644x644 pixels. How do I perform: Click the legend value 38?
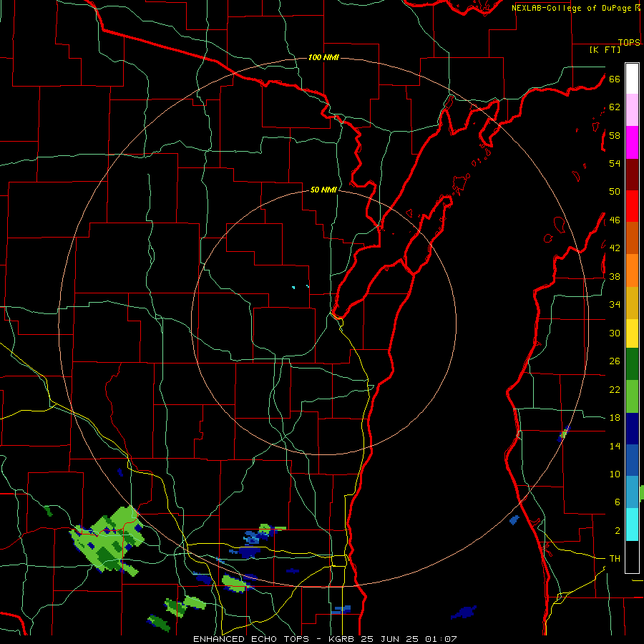point(615,276)
